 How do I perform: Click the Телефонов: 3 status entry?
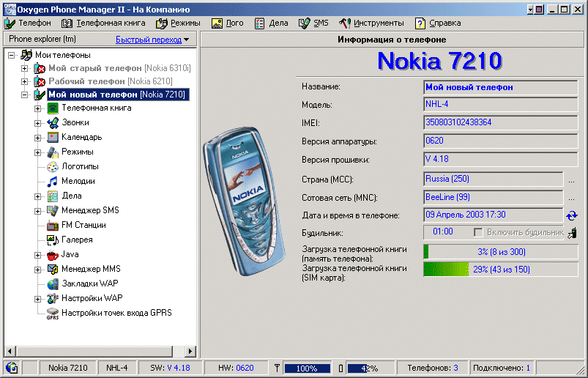tap(432, 368)
